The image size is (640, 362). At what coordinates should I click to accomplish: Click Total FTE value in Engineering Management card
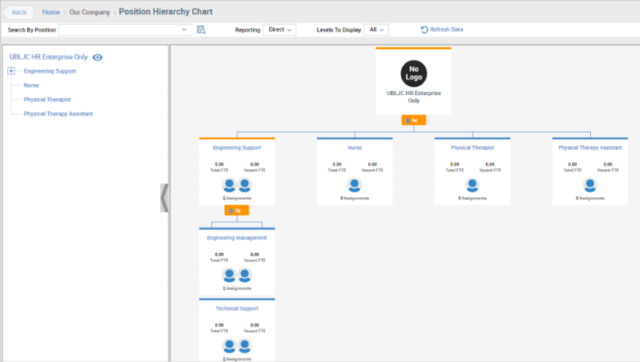(x=219, y=255)
